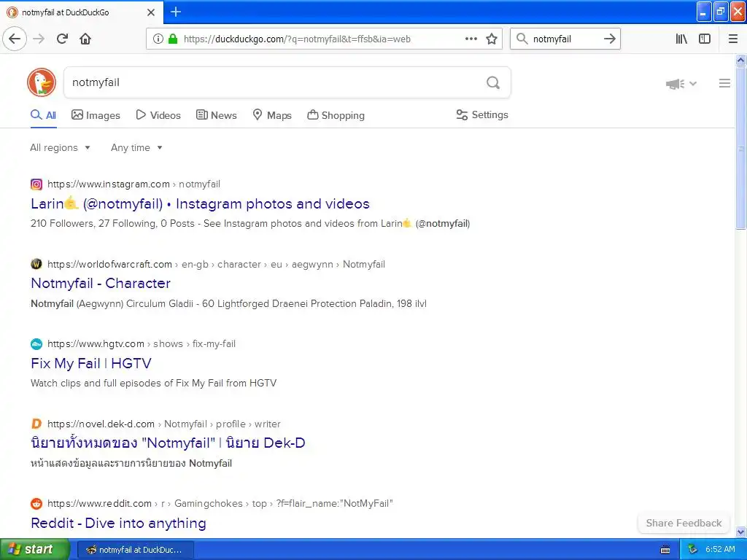Viewport: 747px width, 560px height.
Task: Click the vertical scrollbar thumb
Action: [741, 148]
